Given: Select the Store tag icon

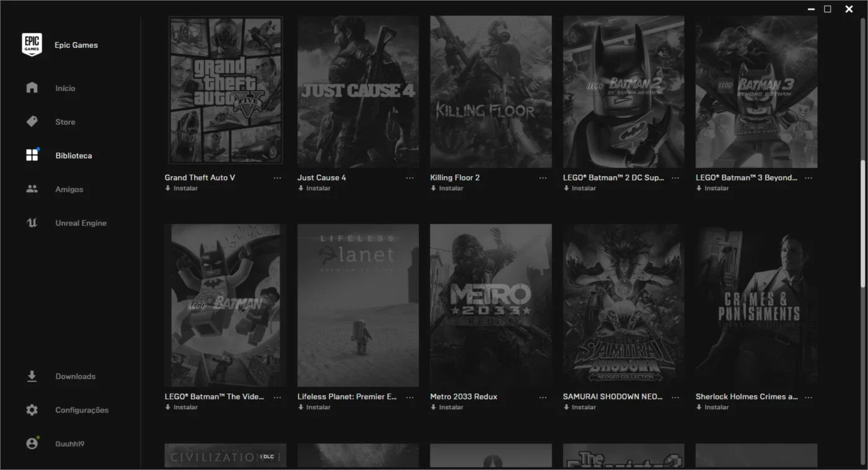Looking at the screenshot, I should (32, 122).
